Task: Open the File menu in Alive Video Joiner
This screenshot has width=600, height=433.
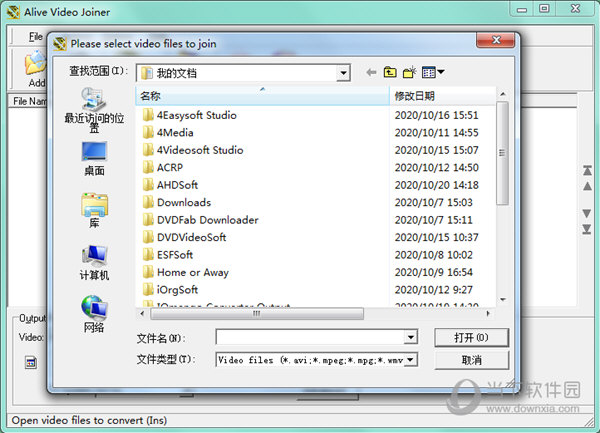Action: coord(36,36)
